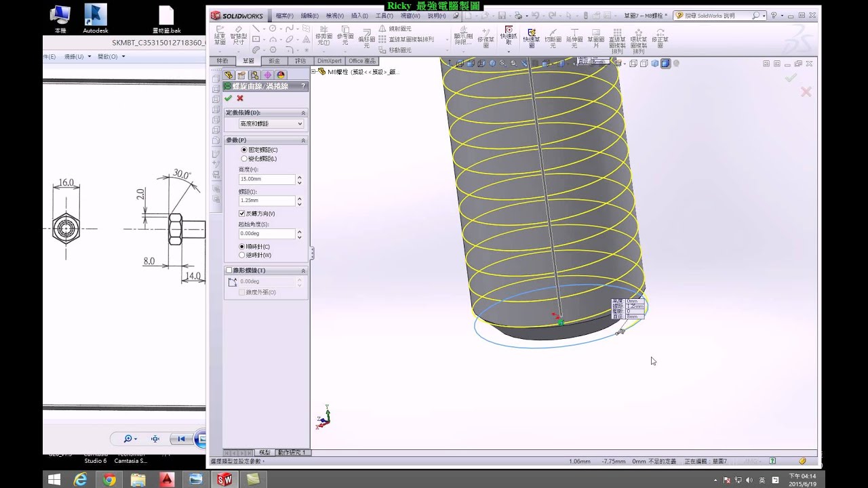The width and height of the screenshot is (868, 488).
Task: Click Display/Delete Relations (顯示/刪除限制)
Action: coord(463,36)
